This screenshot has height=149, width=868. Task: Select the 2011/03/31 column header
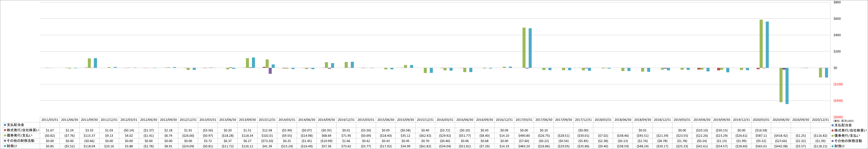tap(50, 120)
